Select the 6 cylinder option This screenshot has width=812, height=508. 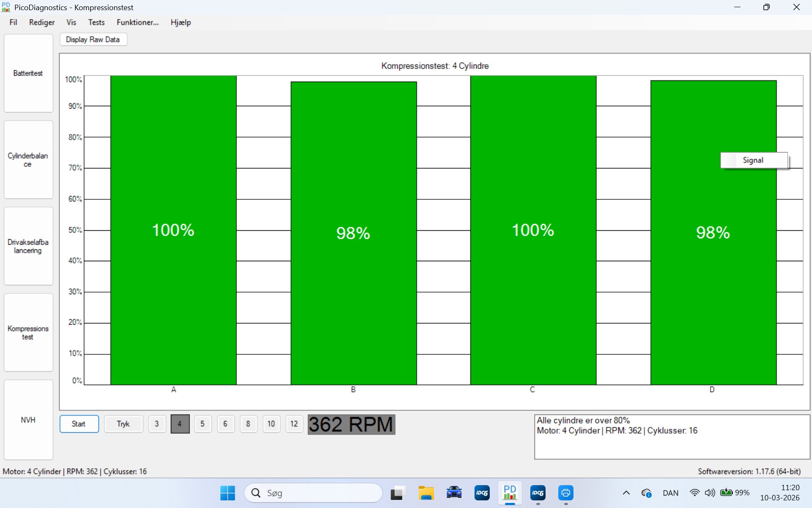pos(225,424)
